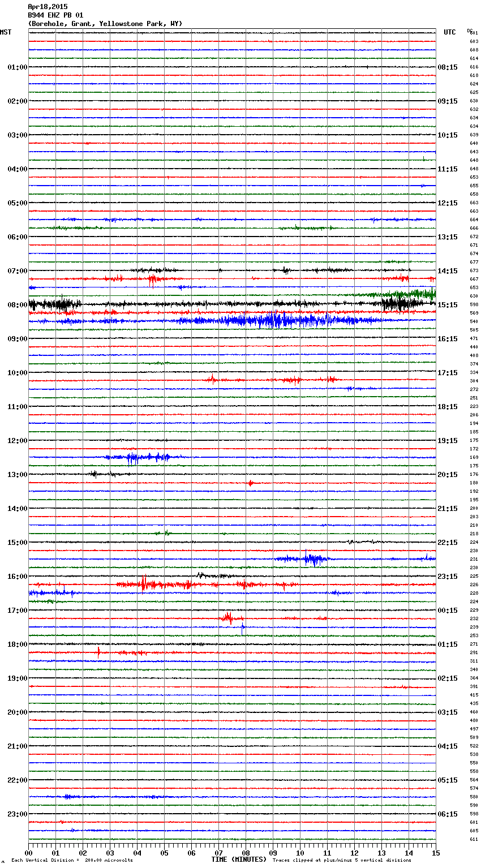Click the MST timezone label
This screenshot has height=868, width=481.
click(6, 32)
